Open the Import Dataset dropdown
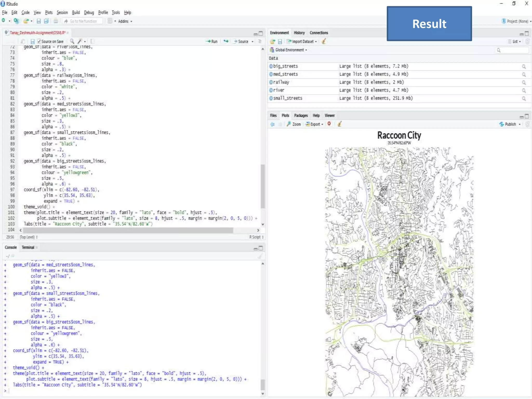Viewport: 532px width, 399px height. pos(302,42)
